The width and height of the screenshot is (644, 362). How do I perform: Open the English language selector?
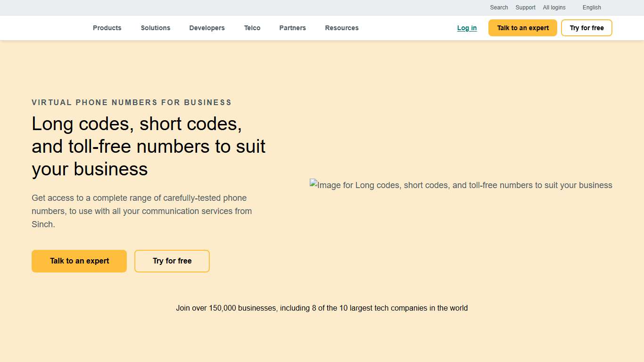pos(592,8)
